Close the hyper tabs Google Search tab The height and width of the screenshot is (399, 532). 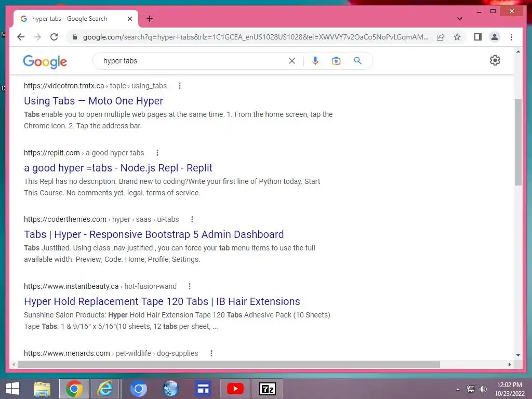pos(129,19)
